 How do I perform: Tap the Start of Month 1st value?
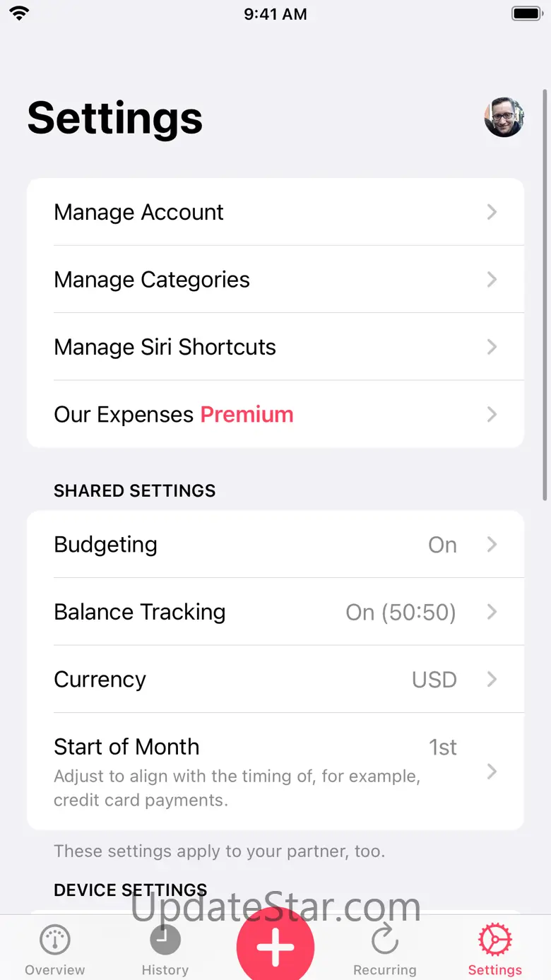coord(443,748)
